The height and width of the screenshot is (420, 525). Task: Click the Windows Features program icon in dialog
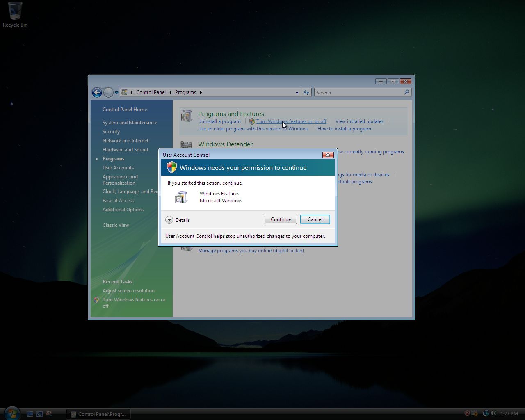pyautogui.click(x=181, y=197)
